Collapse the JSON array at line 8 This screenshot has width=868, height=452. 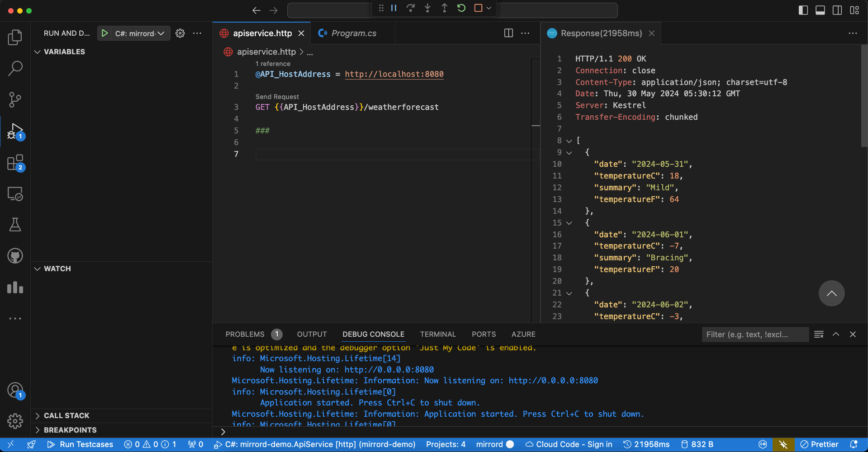(569, 141)
